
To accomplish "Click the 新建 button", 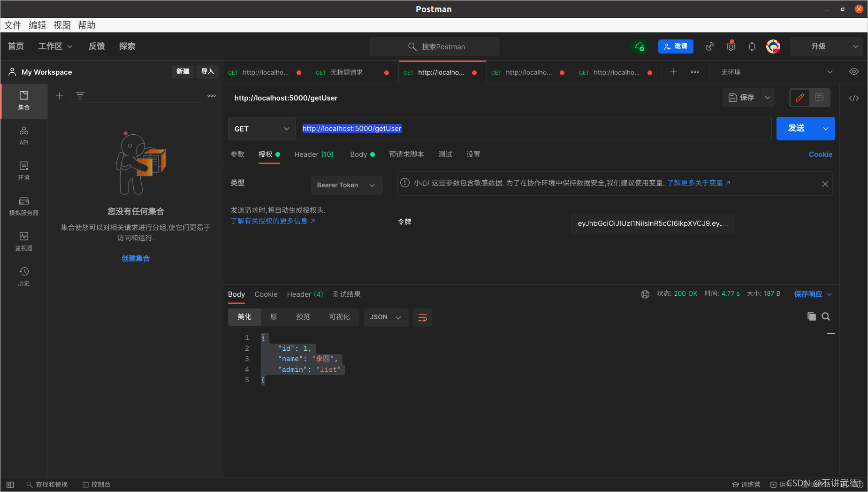I will coord(183,72).
